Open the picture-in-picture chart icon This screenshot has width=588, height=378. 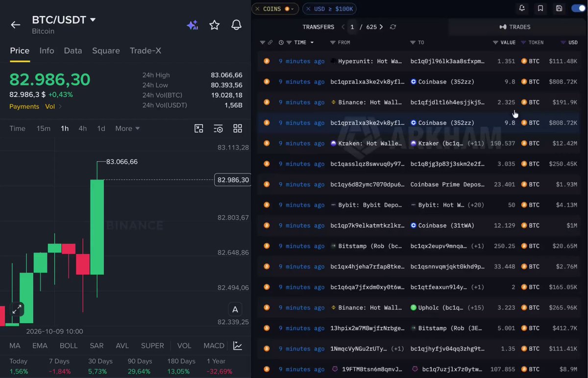tap(198, 128)
